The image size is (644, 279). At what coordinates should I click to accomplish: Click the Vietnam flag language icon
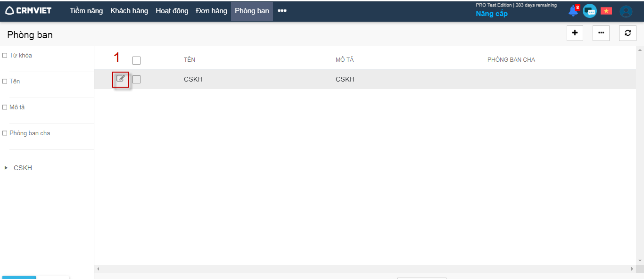pyautogui.click(x=606, y=11)
